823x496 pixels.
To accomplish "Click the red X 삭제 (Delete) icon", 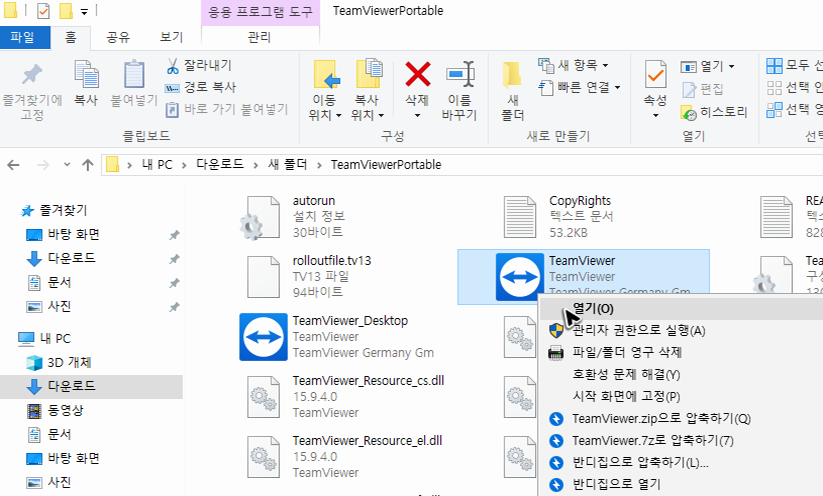I will (x=418, y=73).
